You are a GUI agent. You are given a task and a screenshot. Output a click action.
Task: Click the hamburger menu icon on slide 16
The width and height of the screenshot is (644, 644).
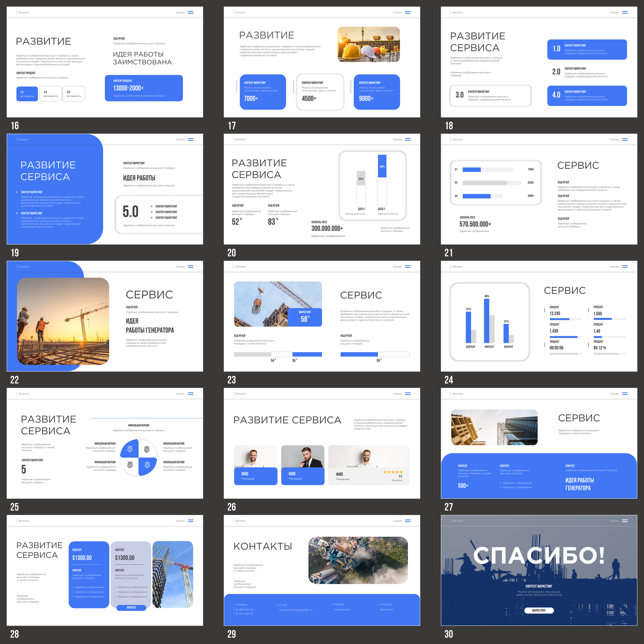[x=191, y=12]
